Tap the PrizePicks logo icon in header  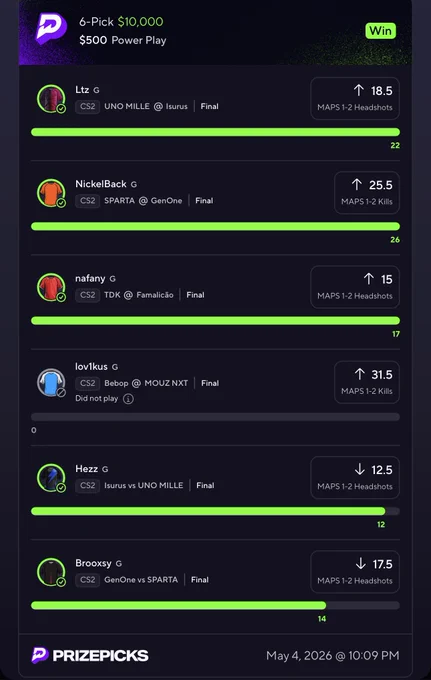pyautogui.click(x=51, y=29)
